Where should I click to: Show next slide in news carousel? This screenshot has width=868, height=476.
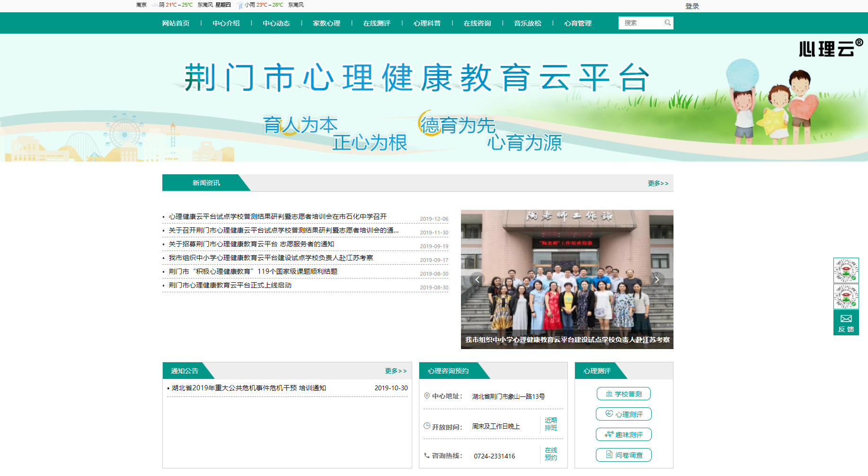click(657, 279)
